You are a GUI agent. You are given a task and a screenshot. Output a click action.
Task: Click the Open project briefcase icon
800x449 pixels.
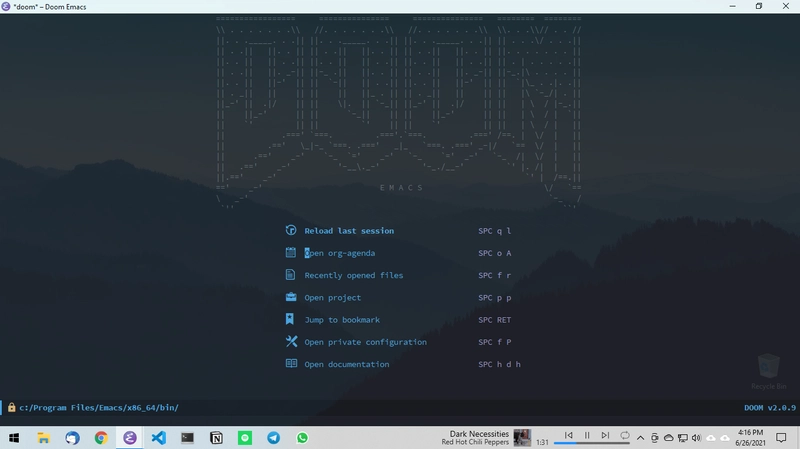click(291, 297)
